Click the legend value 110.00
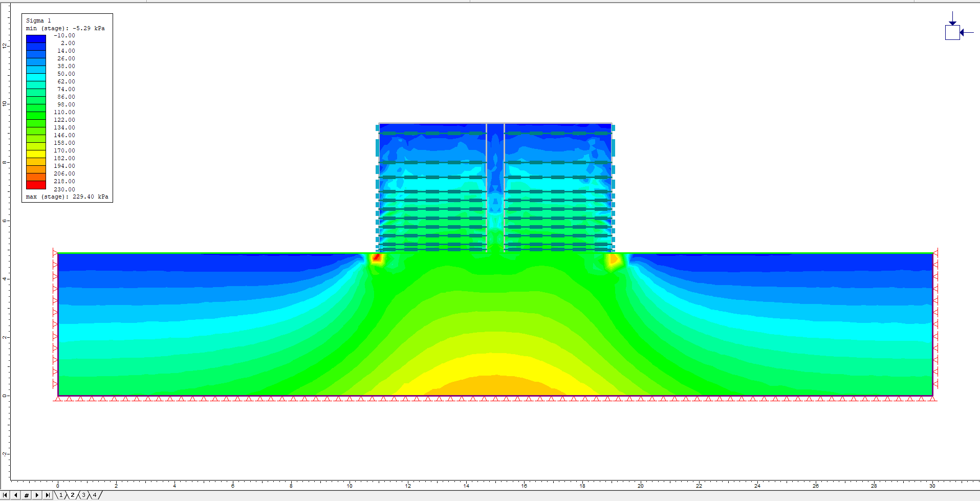The image size is (980, 501). [64, 112]
